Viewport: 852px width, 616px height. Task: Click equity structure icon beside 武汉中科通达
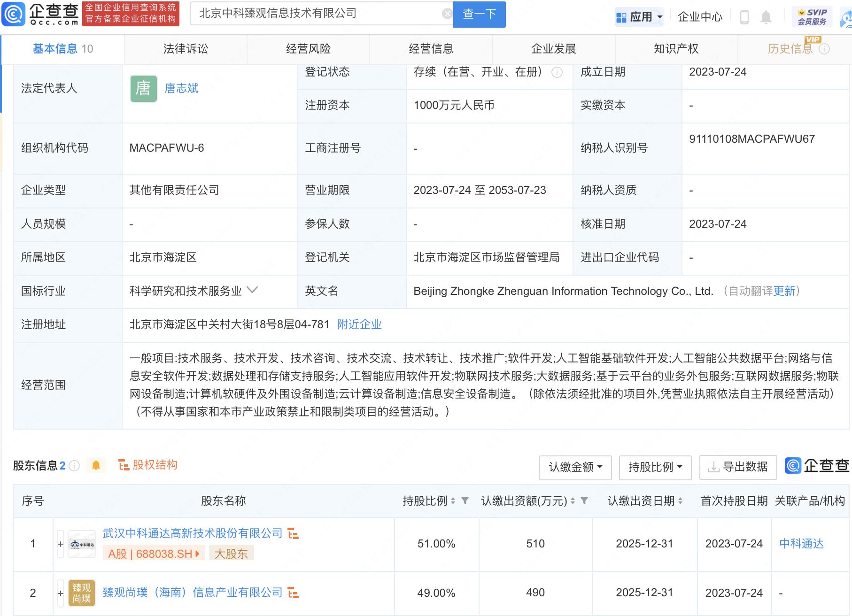(294, 533)
